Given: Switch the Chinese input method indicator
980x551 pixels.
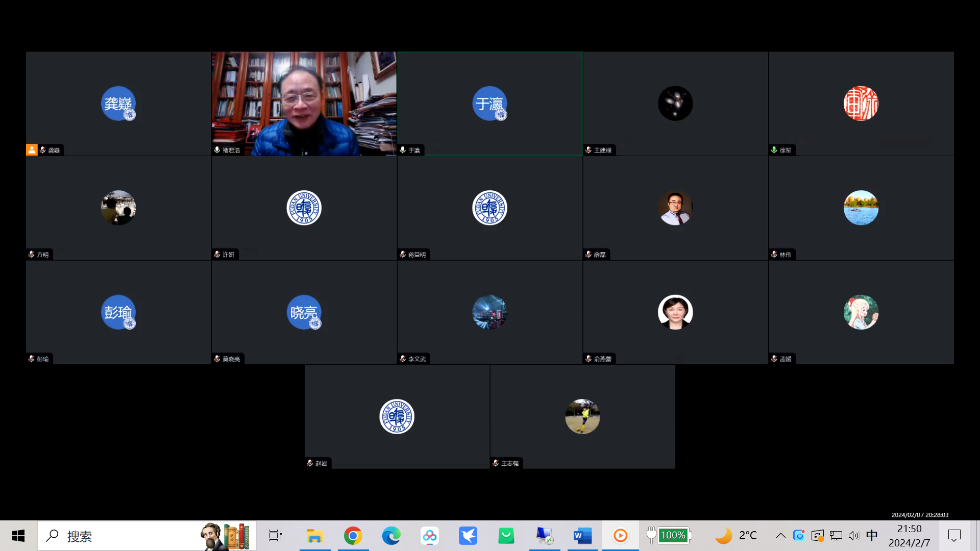Looking at the screenshot, I should [x=872, y=536].
